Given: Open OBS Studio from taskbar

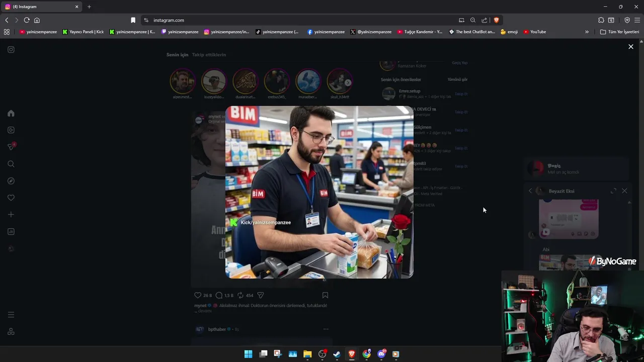Looking at the screenshot, I should click(322, 354).
